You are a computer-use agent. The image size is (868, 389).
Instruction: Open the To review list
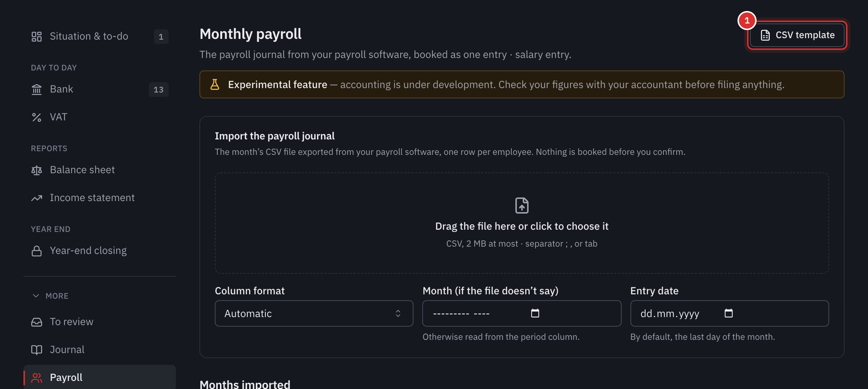tap(100, 322)
